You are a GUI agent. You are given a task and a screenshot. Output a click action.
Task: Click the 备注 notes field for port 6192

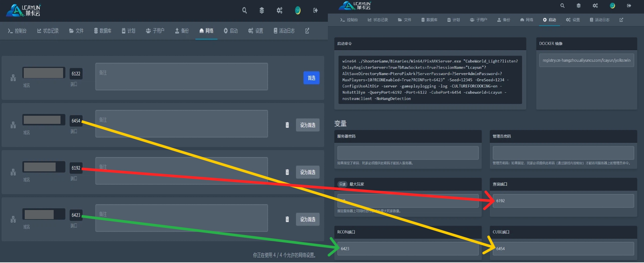pos(181,171)
